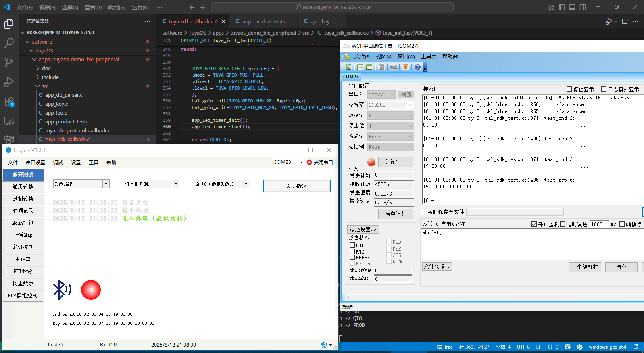Image resolution: width=644 pixels, height=353 pixels.
Task: Expand the include folder in explorer
Action: [50, 77]
